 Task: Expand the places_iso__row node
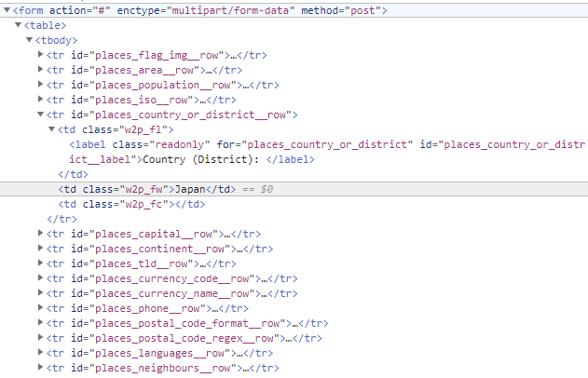point(40,100)
